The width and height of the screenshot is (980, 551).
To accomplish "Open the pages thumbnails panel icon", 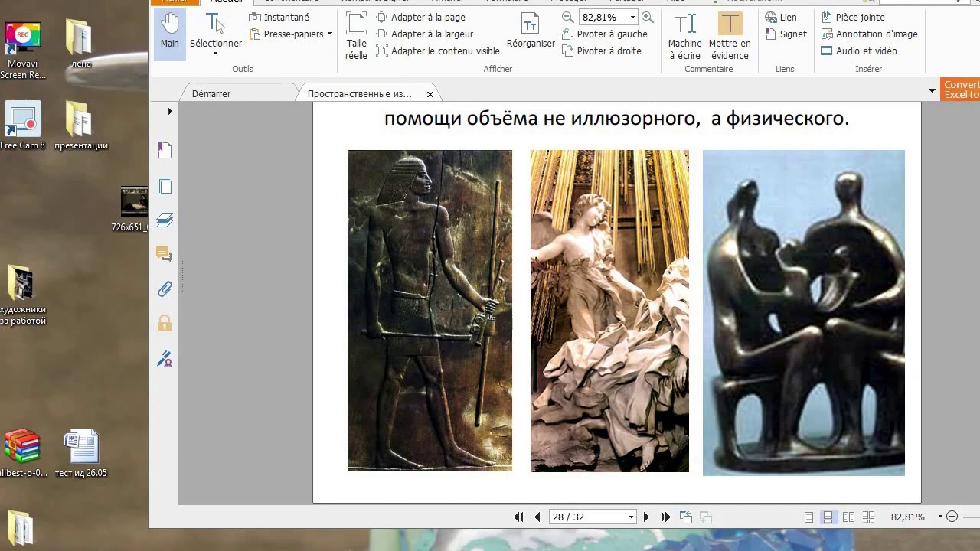I will [165, 185].
